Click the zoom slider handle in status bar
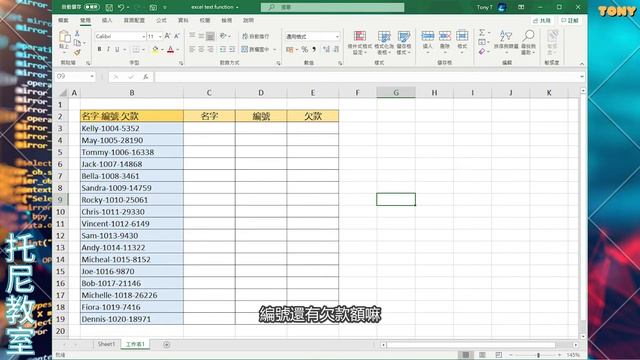The height and width of the screenshot is (360, 640). (x=538, y=355)
